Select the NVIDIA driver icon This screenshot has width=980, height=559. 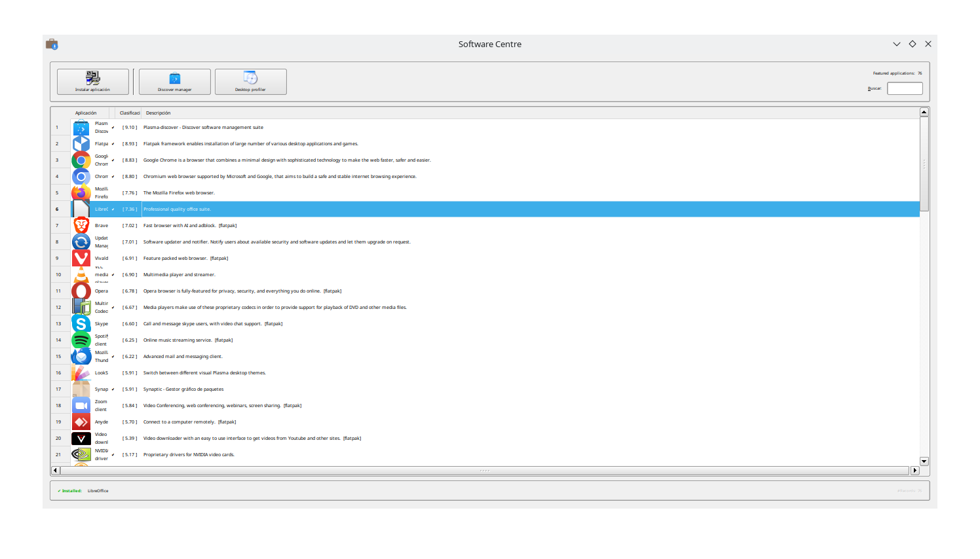81,454
